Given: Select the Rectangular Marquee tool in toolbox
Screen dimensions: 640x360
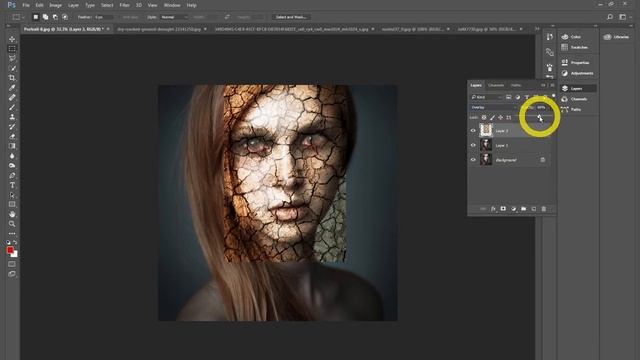Looking at the screenshot, I should (x=12, y=49).
